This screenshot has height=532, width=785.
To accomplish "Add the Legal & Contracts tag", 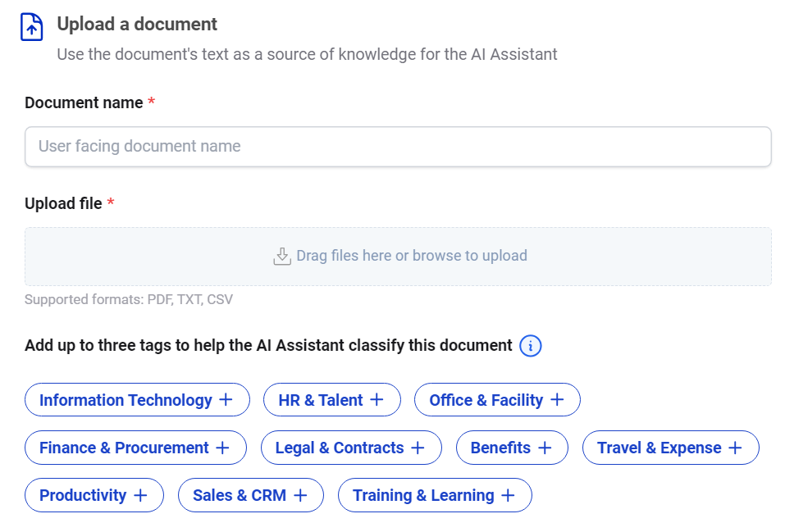I will [x=351, y=448].
